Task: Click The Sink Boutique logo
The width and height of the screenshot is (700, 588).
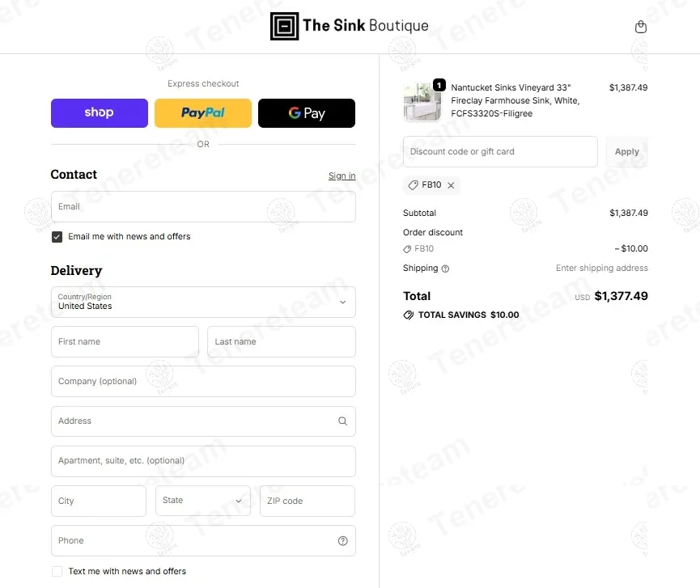Action: click(x=350, y=26)
